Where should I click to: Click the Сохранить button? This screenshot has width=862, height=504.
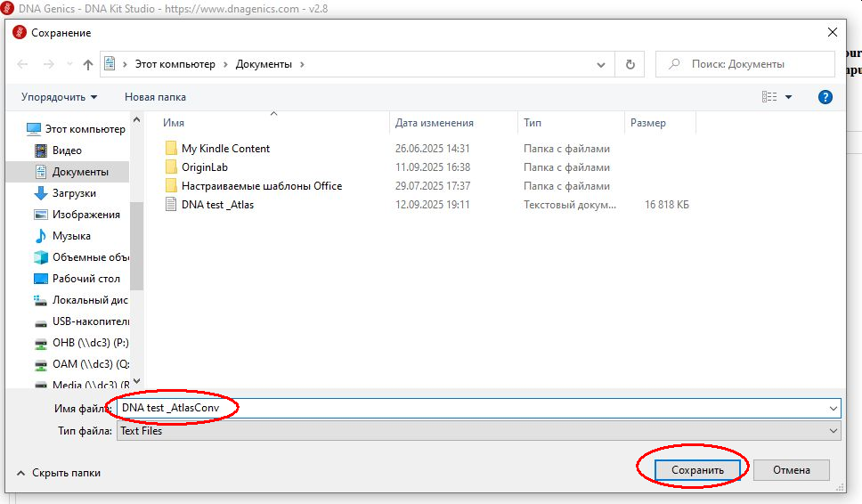tap(696, 469)
